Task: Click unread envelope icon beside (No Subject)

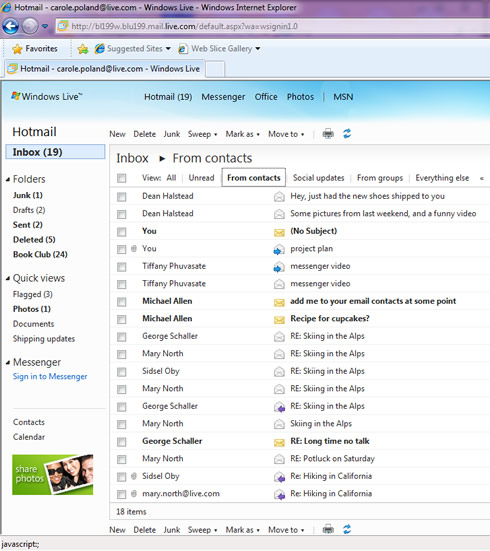Action: [279, 232]
